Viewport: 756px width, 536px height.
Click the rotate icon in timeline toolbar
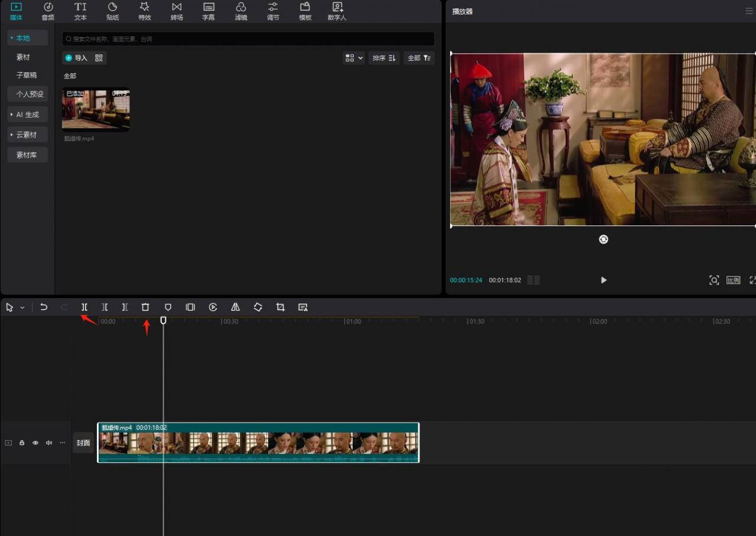258,307
